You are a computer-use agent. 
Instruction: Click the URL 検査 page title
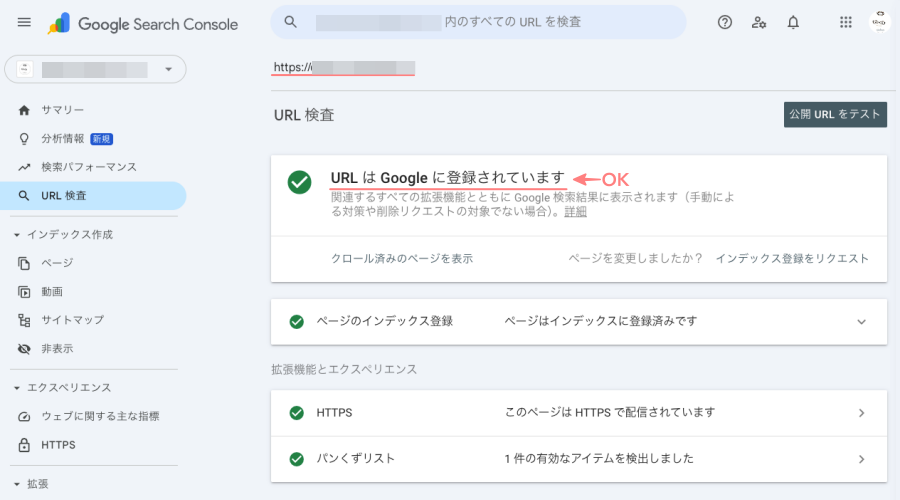tap(304, 115)
